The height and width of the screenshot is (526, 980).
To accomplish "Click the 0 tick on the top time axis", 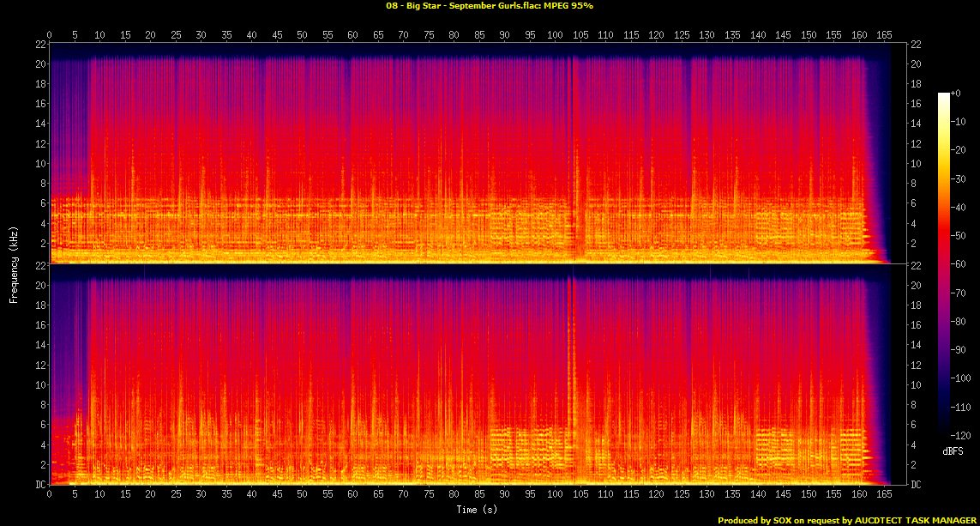I will point(50,35).
